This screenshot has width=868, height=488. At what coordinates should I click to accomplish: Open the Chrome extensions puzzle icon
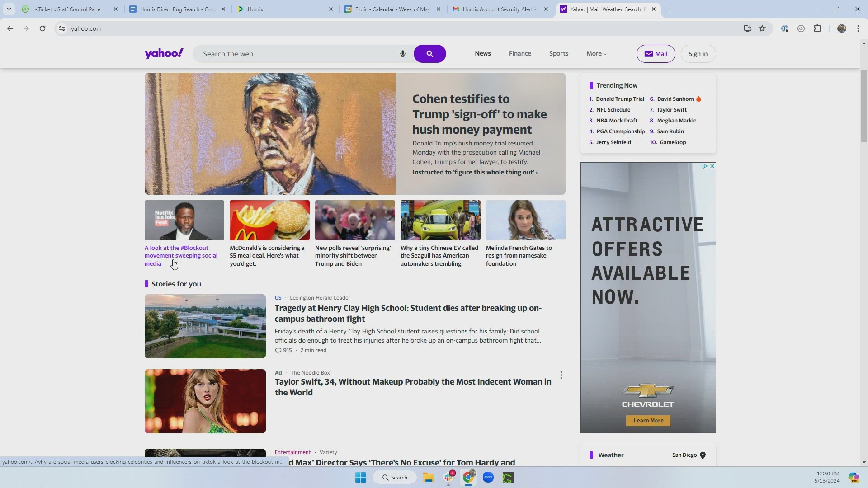817,28
